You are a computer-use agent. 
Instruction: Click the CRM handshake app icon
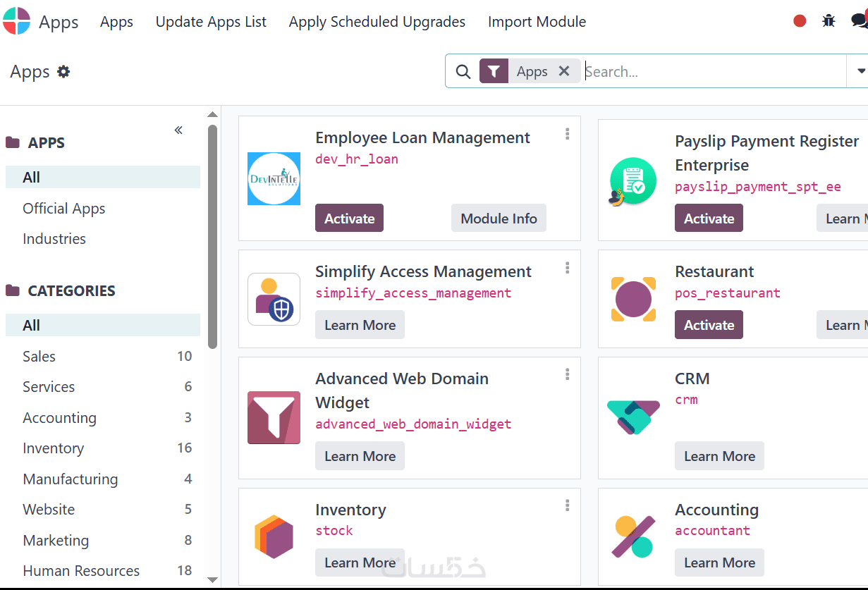click(x=633, y=417)
